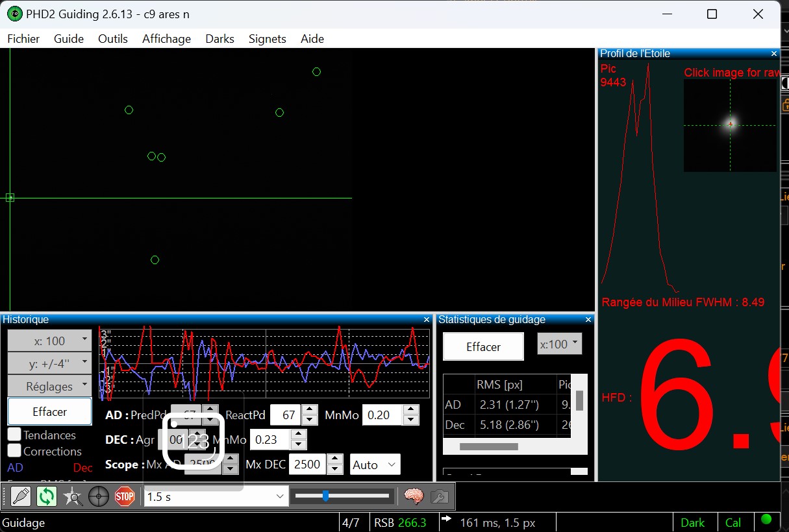Click the crosshair begin guiding icon
Viewport: 789px width, 532px height.
(x=99, y=497)
